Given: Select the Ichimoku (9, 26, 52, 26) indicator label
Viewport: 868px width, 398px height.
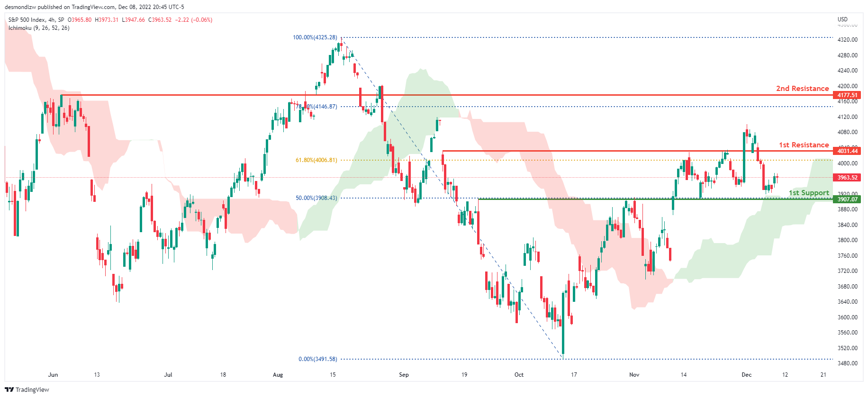Looking at the screenshot, I should 39,28.
